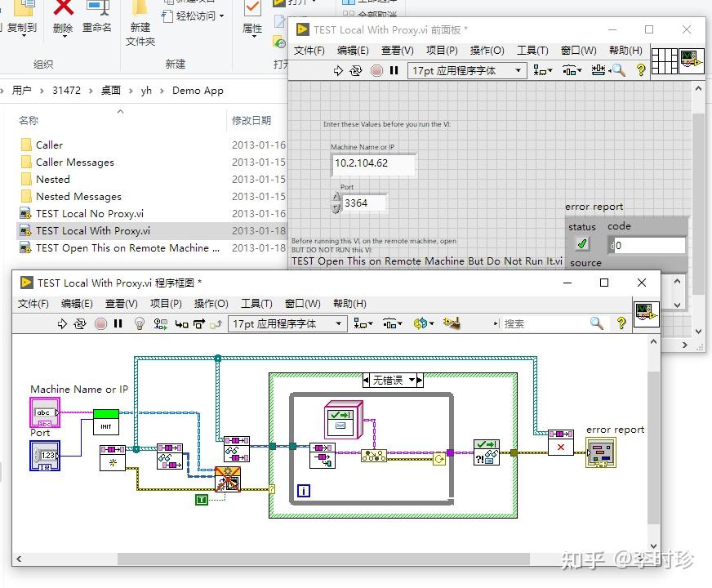Pause VI execution on the block diagram toolbar
Image resolution: width=712 pixels, height=588 pixels.
[118, 323]
